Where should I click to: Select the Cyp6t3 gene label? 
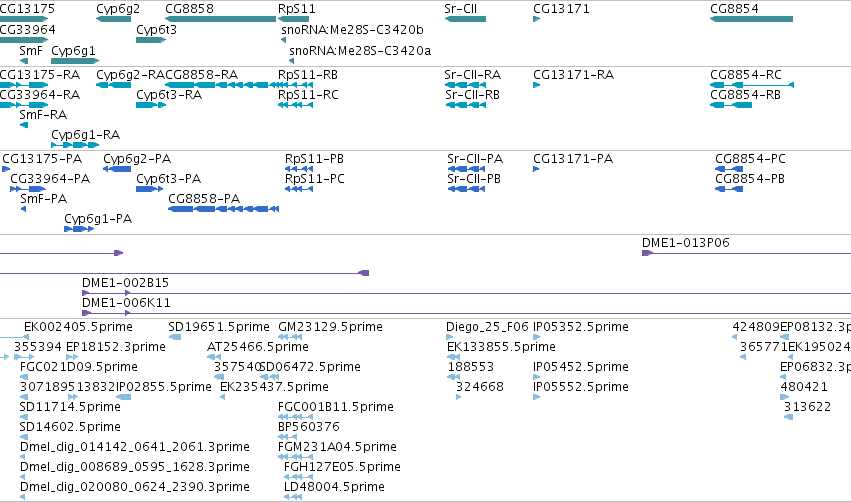[x=156, y=30]
